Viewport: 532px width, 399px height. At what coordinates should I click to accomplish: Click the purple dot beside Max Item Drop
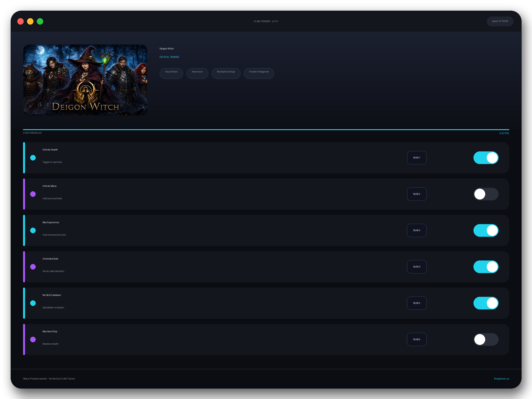pos(33,339)
